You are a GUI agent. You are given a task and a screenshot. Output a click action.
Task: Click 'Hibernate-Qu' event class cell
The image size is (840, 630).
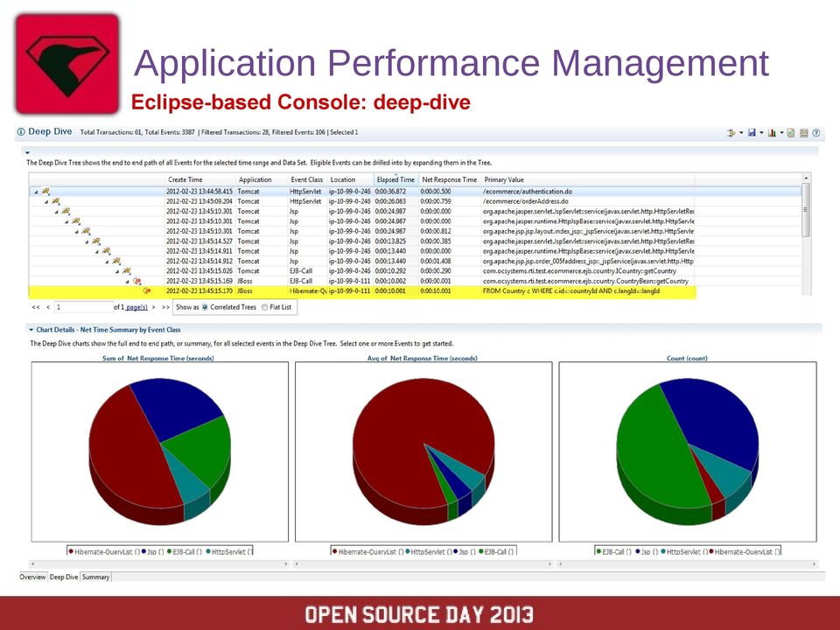[x=308, y=290]
